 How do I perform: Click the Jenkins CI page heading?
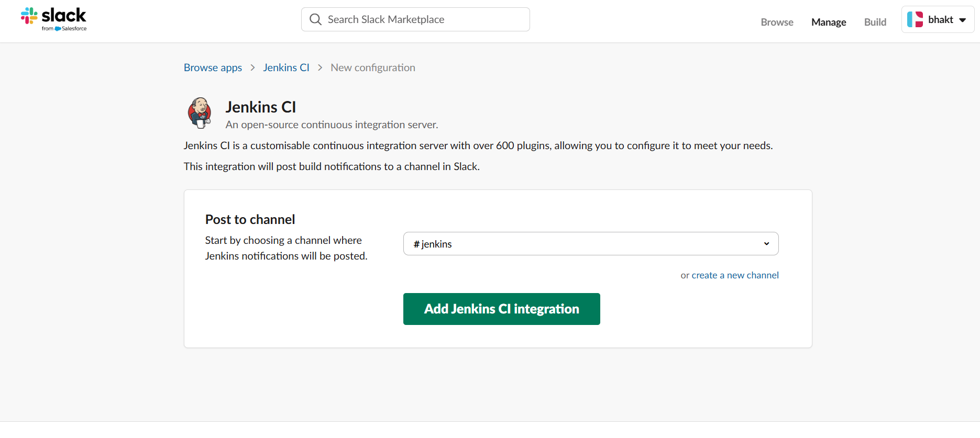261,107
